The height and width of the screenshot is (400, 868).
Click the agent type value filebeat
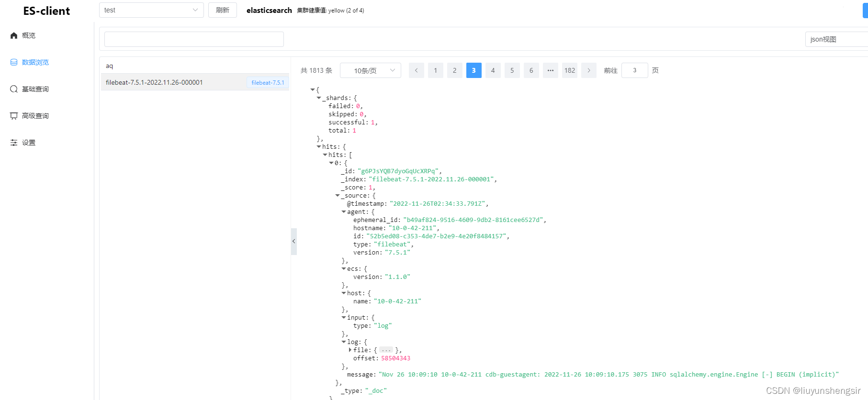392,244
